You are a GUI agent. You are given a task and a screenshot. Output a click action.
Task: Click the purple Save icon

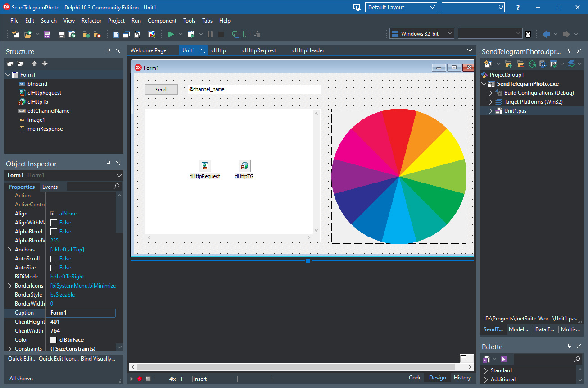click(x=48, y=34)
